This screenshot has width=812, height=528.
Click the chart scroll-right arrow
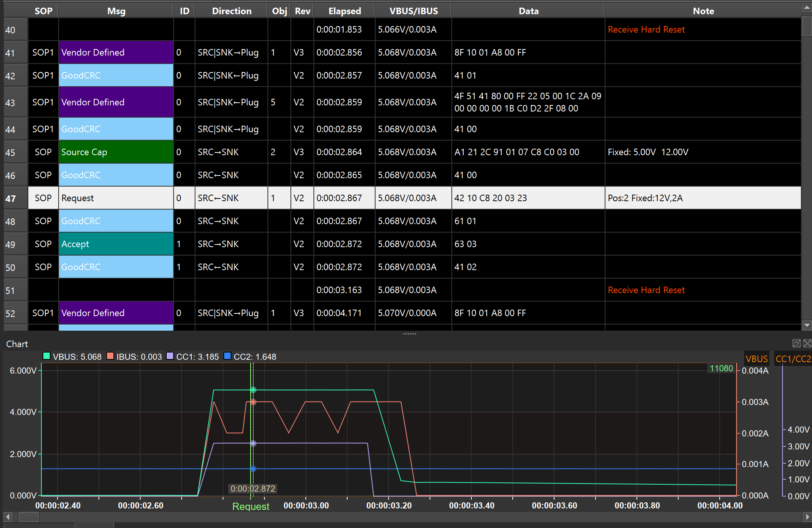[x=807, y=517]
